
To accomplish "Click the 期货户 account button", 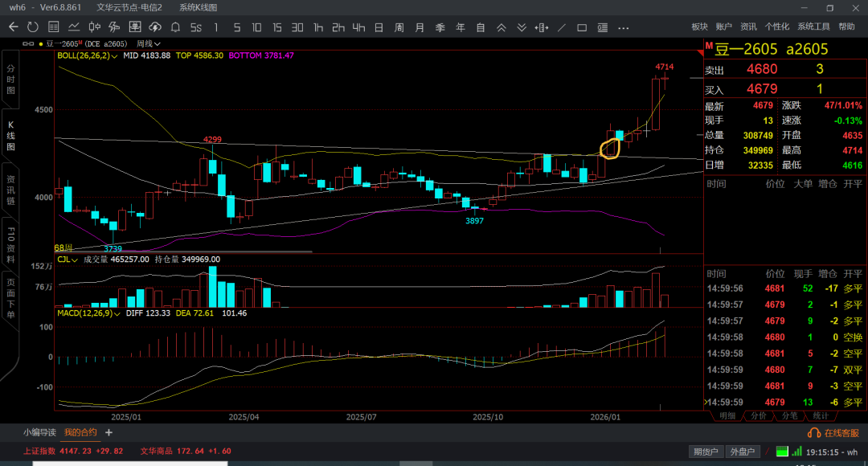I will 706,452.
